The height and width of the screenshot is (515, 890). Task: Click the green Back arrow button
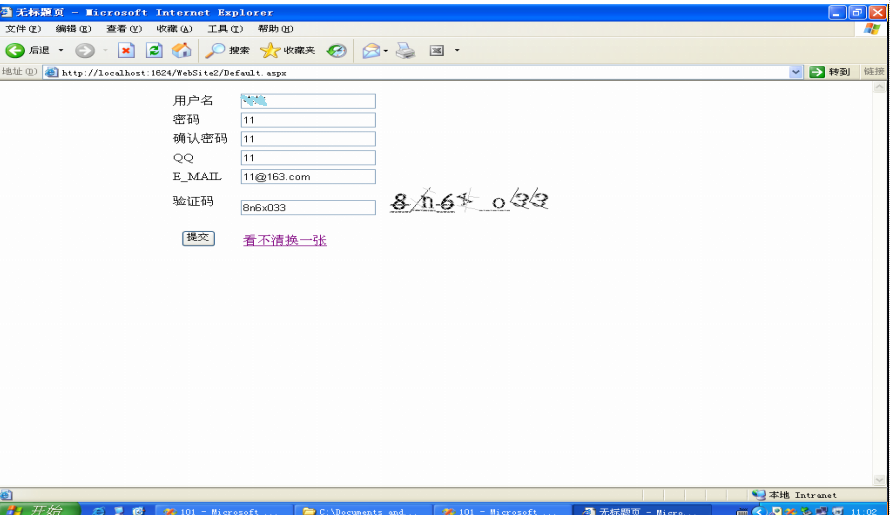point(15,51)
